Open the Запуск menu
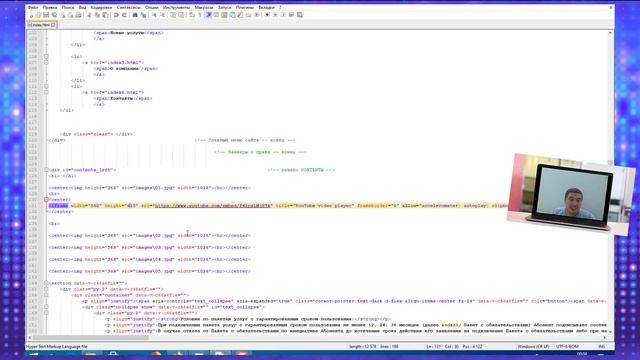This screenshot has height=360, width=640. click(224, 7)
